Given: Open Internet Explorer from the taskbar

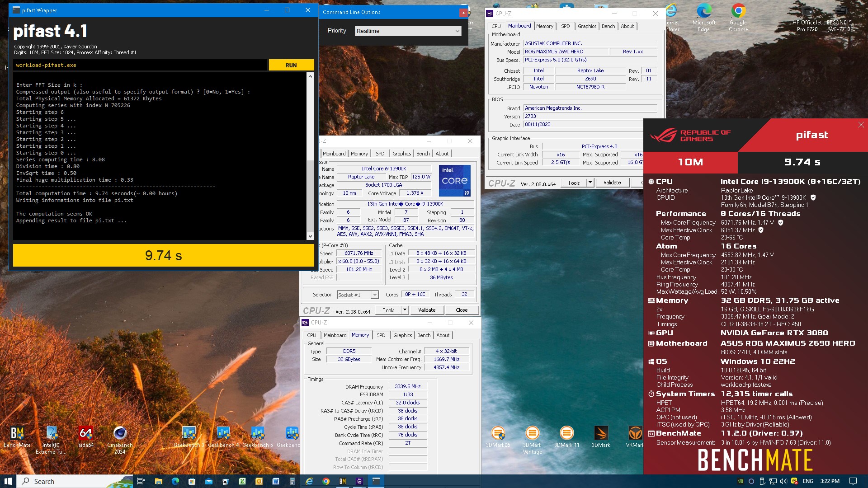Looking at the screenshot, I should tap(309, 481).
